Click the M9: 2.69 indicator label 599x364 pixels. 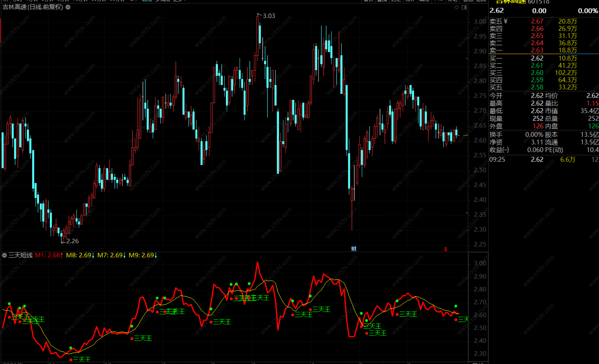point(143,255)
